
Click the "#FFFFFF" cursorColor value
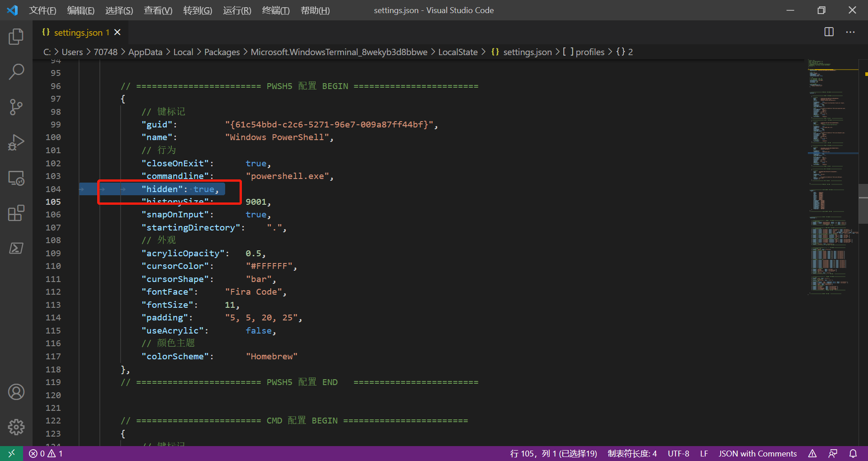[x=269, y=266]
